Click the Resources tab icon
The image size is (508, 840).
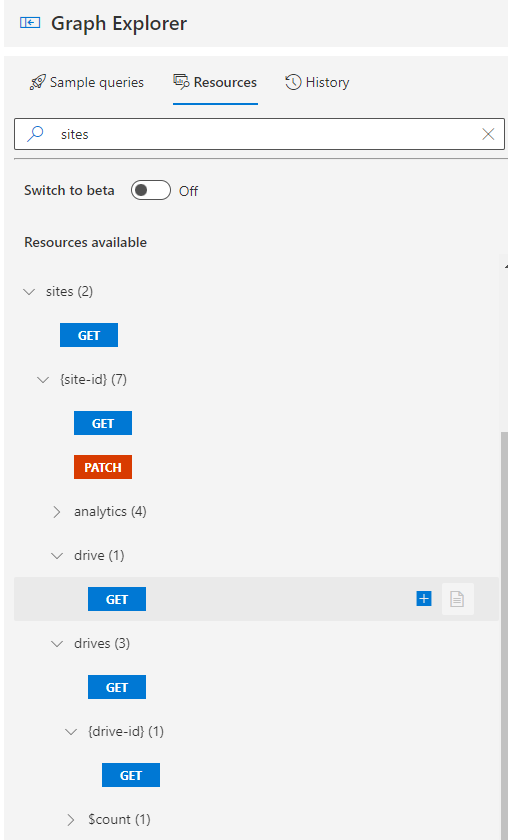point(181,81)
